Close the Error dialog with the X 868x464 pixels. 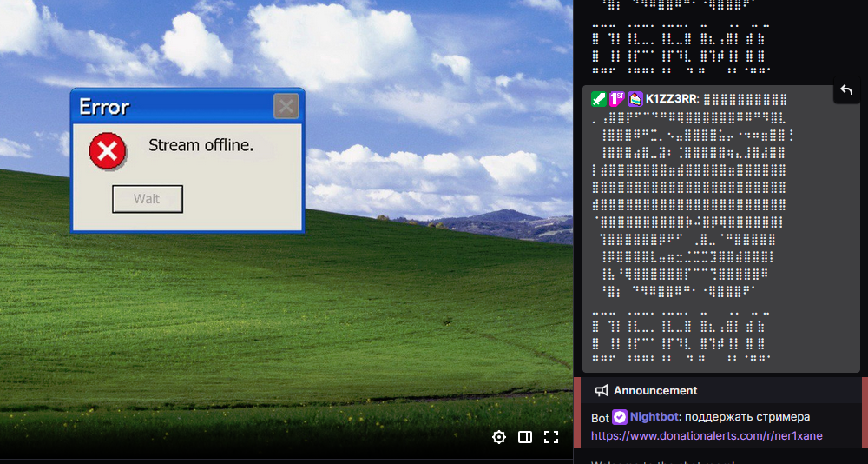point(286,106)
